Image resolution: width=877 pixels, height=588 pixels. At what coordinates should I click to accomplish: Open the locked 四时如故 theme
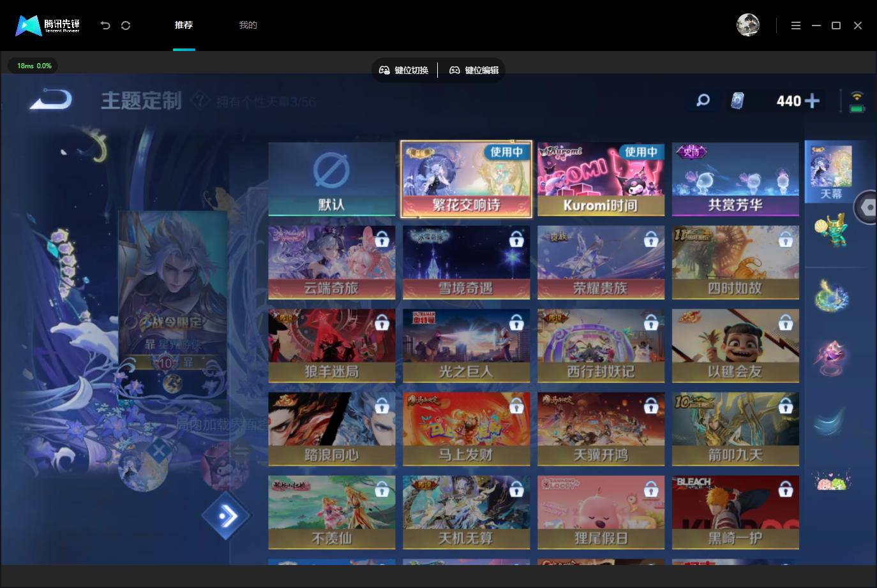[x=735, y=262]
